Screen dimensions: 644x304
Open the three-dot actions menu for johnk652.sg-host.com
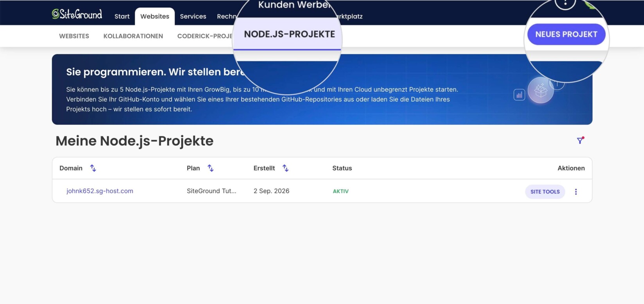point(576,191)
